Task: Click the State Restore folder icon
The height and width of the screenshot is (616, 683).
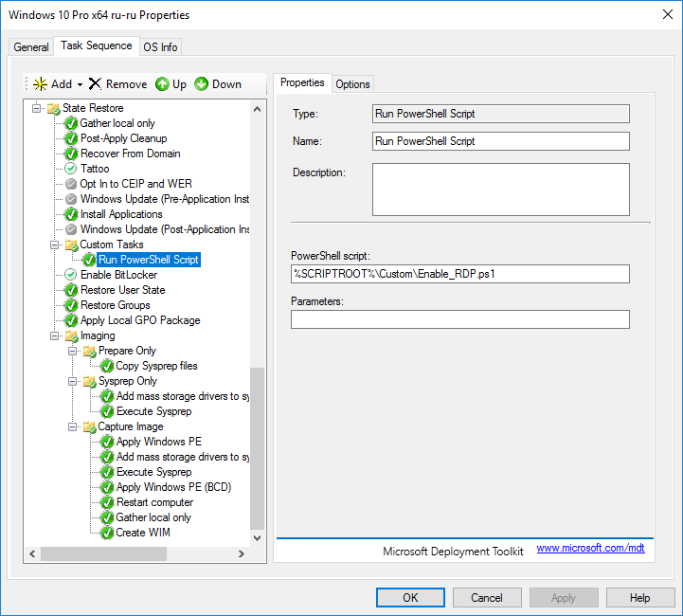Action: 54,108
